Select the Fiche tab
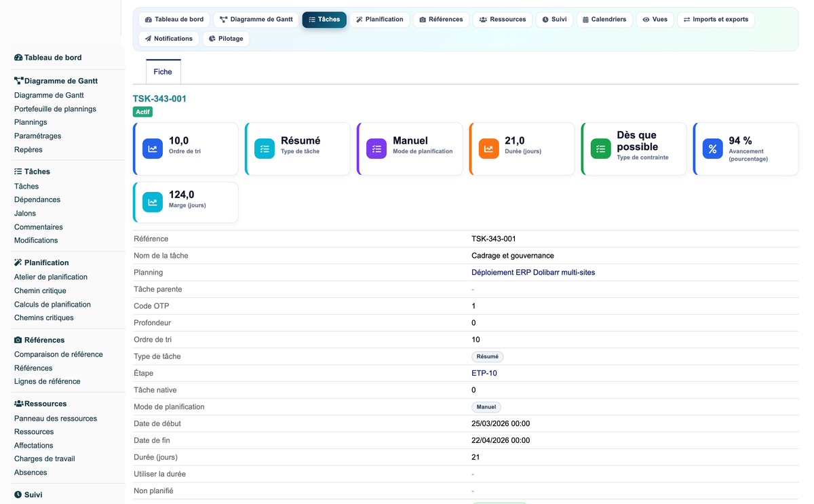The height and width of the screenshot is (504, 814). click(163, 72)
